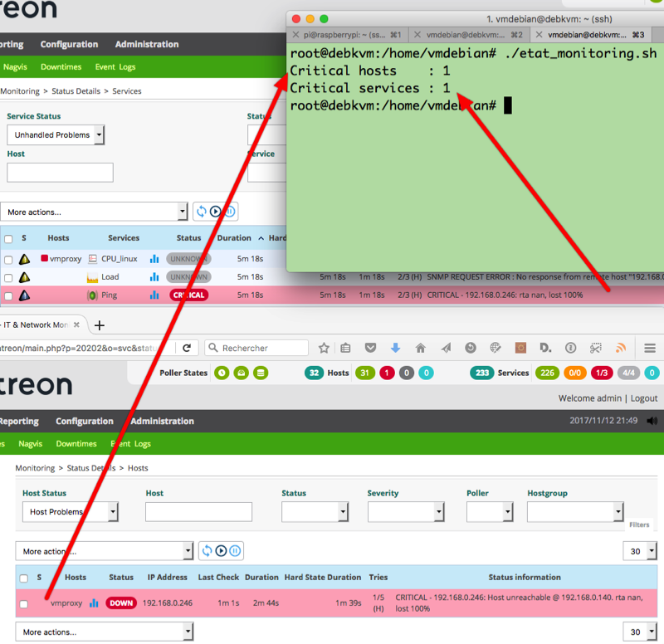Click the refresh icon above the services table
This screenshot has width=664, height=644.
coord(201,212)
